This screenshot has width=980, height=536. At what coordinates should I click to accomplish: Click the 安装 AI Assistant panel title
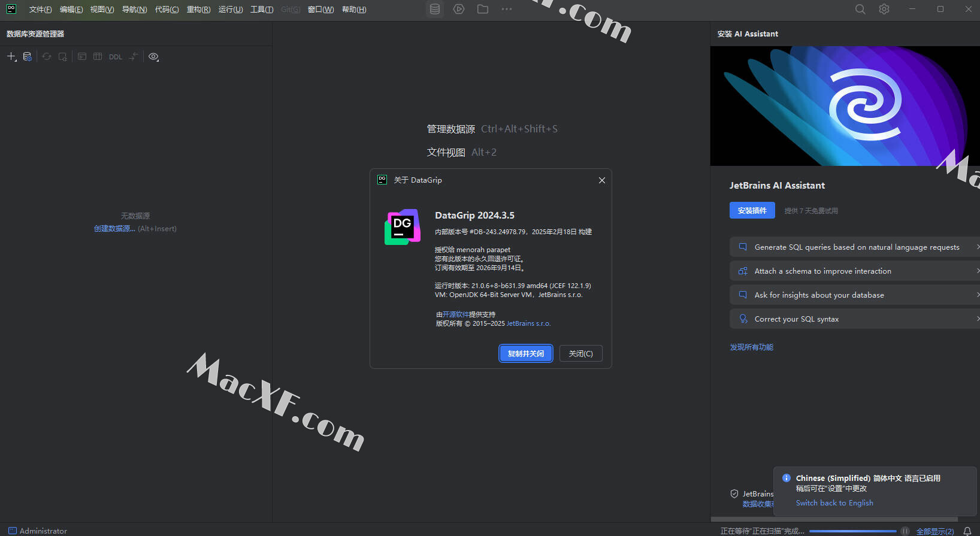tap(748, 34)
